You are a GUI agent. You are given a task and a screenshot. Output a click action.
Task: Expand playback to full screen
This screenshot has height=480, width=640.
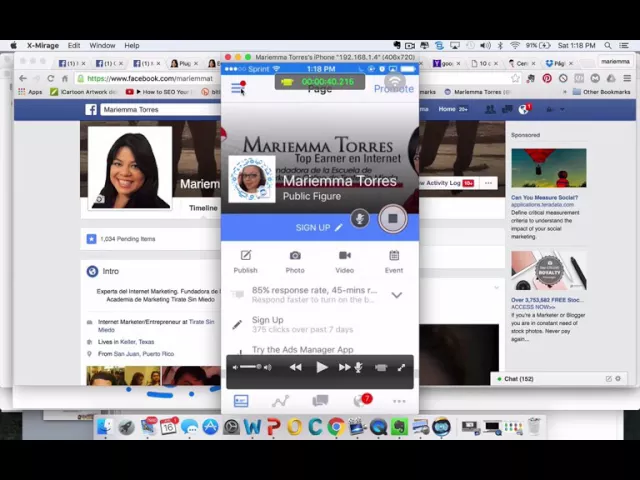point(401,367)
